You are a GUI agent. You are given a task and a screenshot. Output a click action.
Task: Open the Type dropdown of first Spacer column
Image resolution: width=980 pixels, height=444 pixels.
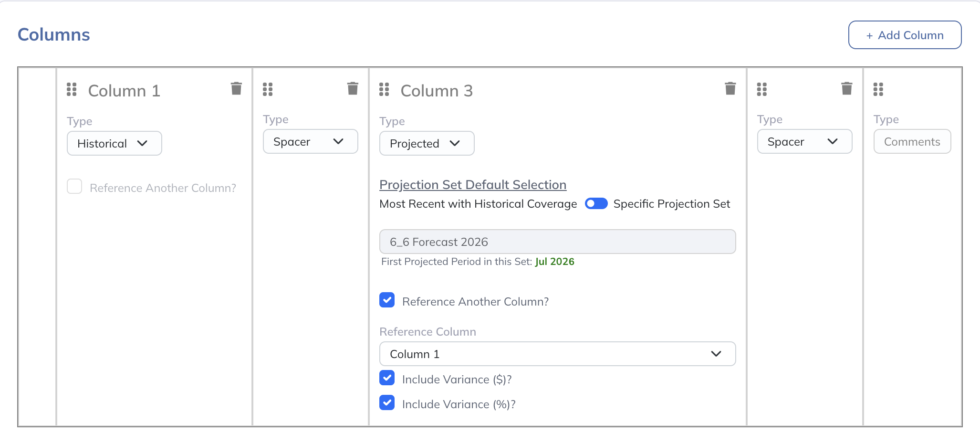click(311, 141)
